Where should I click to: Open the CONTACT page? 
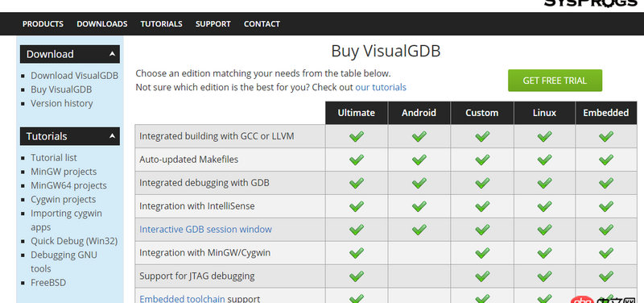pyautogui.click(x=262, y=24)
